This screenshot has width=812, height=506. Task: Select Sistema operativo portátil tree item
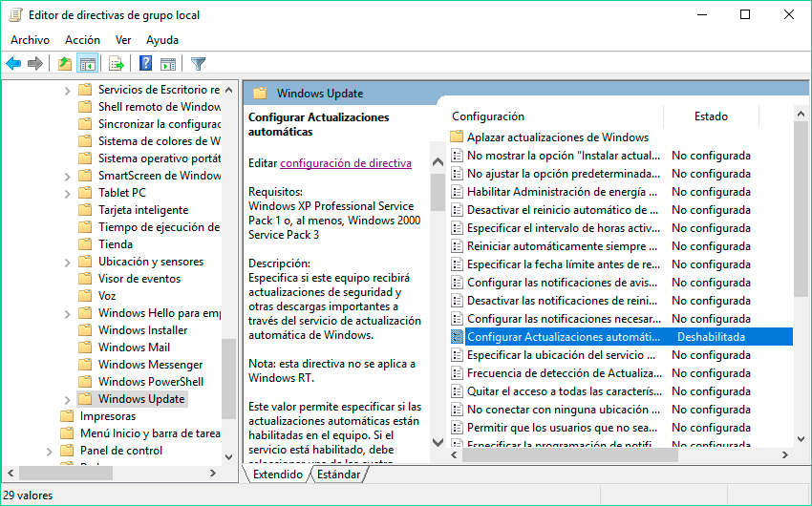point(160,158)
